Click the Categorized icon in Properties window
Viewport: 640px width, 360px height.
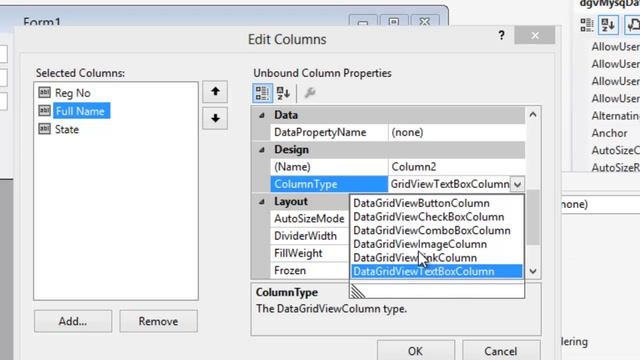tap(587, 25)
